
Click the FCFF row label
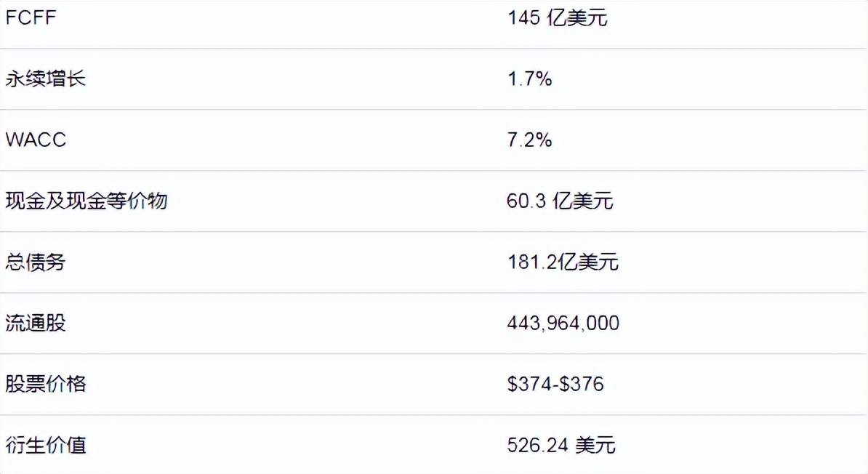31,18
